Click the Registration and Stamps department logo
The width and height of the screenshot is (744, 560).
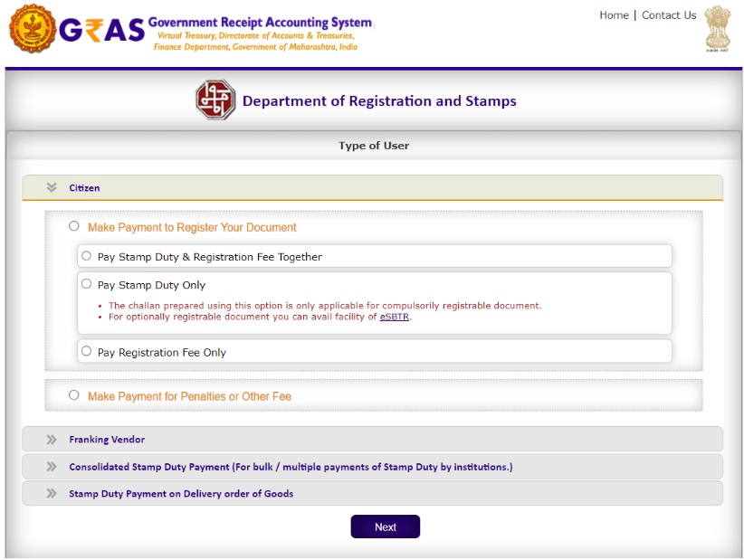[x=215, y=100]
